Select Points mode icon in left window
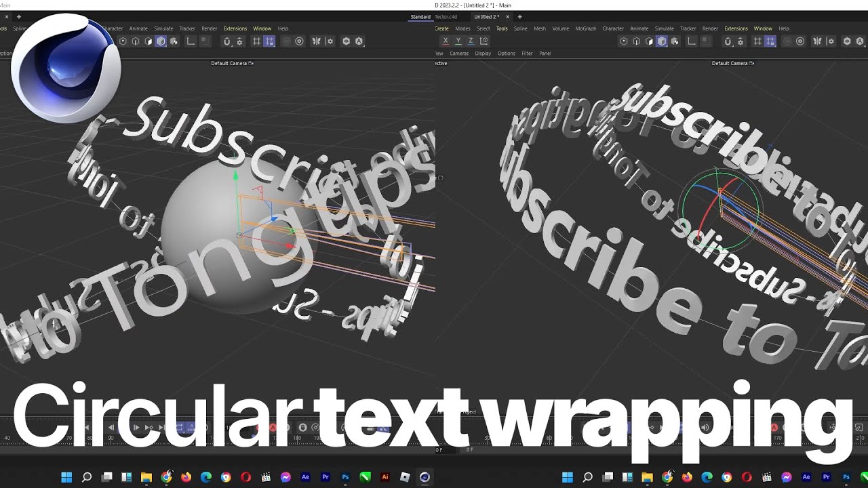 [123, 41]
